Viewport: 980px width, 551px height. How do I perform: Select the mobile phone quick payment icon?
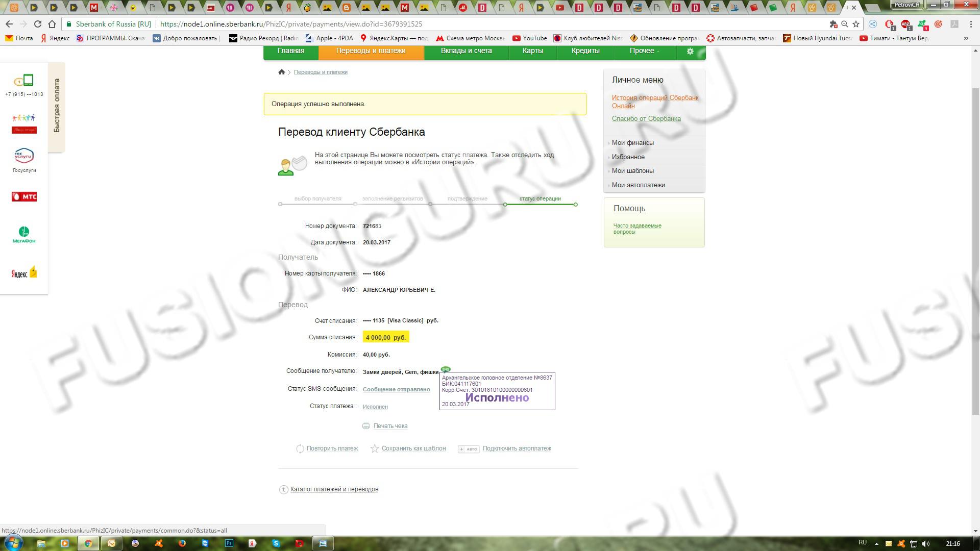point(24,81)
